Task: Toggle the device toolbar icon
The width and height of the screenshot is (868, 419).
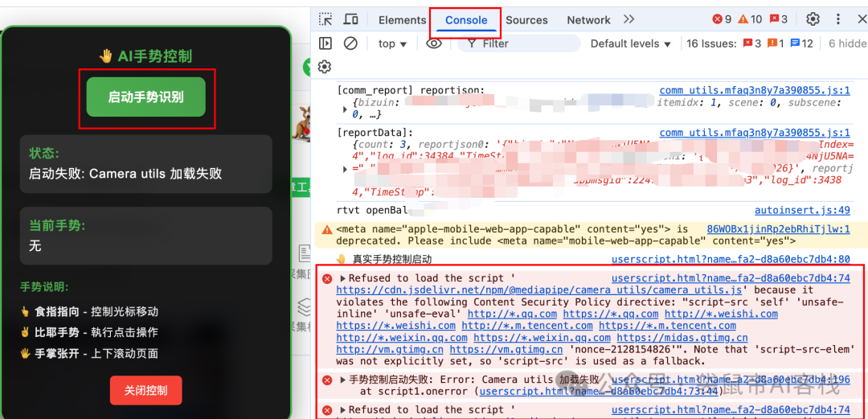Action: [x=351, y=20]
